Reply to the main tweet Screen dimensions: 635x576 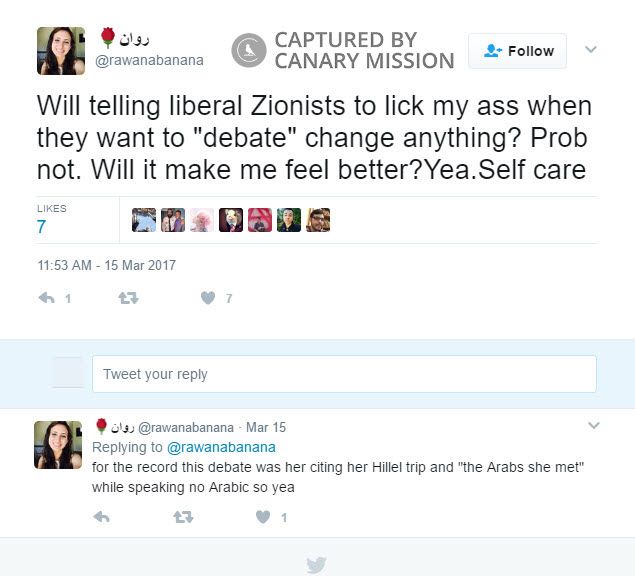tap(46, 298)
